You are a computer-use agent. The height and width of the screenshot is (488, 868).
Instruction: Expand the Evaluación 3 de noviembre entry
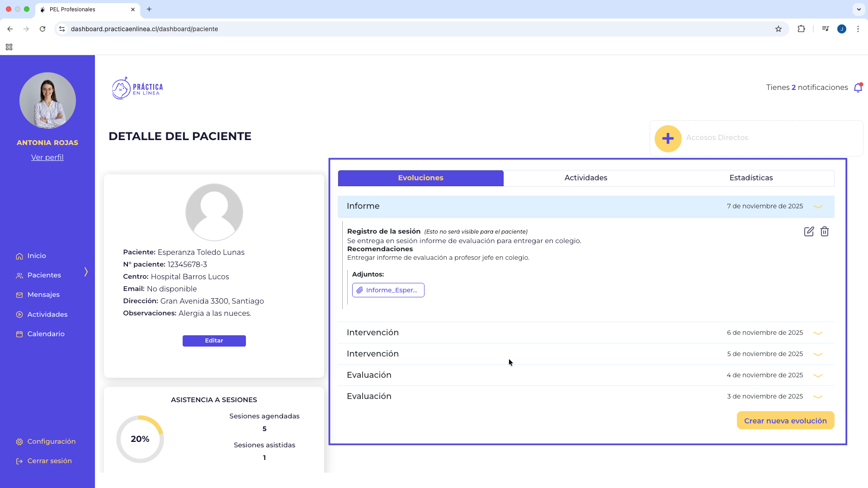(x=817, y=397)
